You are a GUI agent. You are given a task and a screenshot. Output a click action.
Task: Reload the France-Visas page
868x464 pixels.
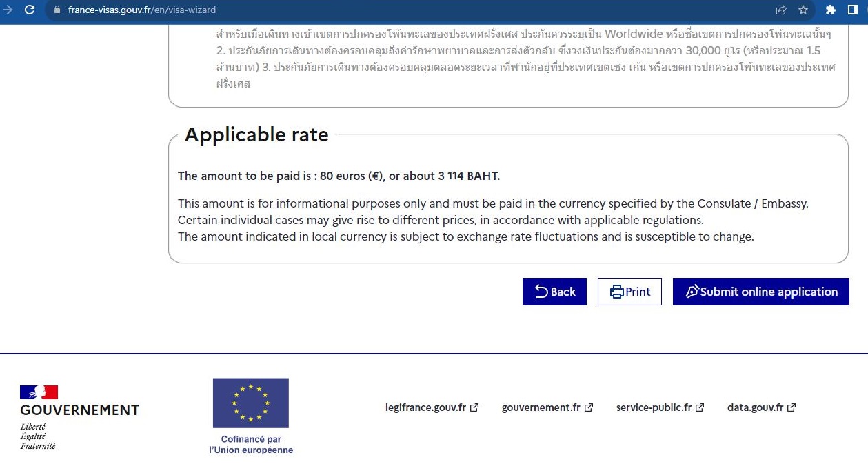coord(30,10)
